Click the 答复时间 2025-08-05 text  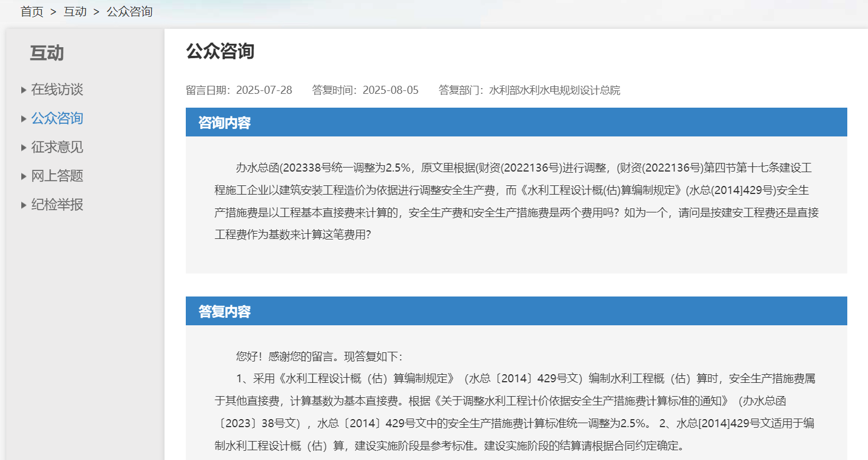point(365,90)
